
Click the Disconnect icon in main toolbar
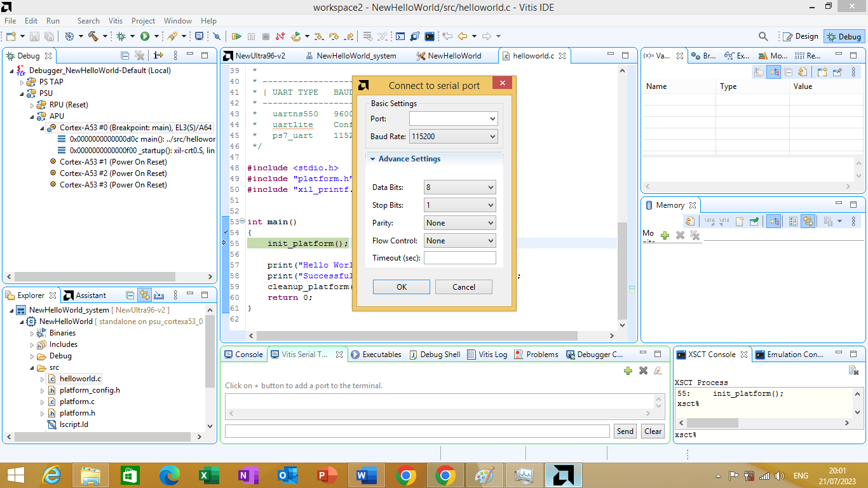(x=280, y=36)
